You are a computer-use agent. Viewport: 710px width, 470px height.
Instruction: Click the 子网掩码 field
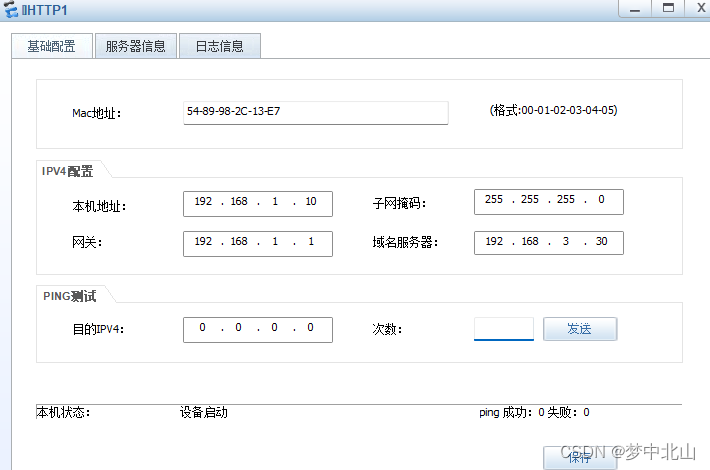point(548,201)
